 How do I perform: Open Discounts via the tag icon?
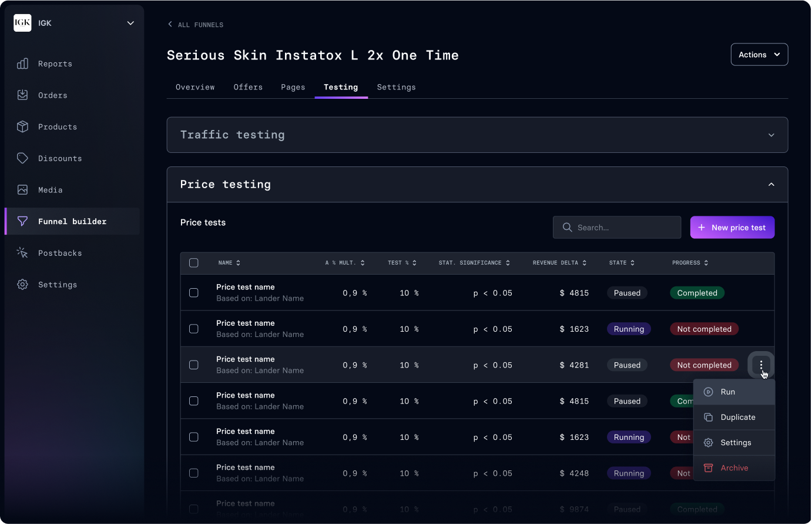22,158
